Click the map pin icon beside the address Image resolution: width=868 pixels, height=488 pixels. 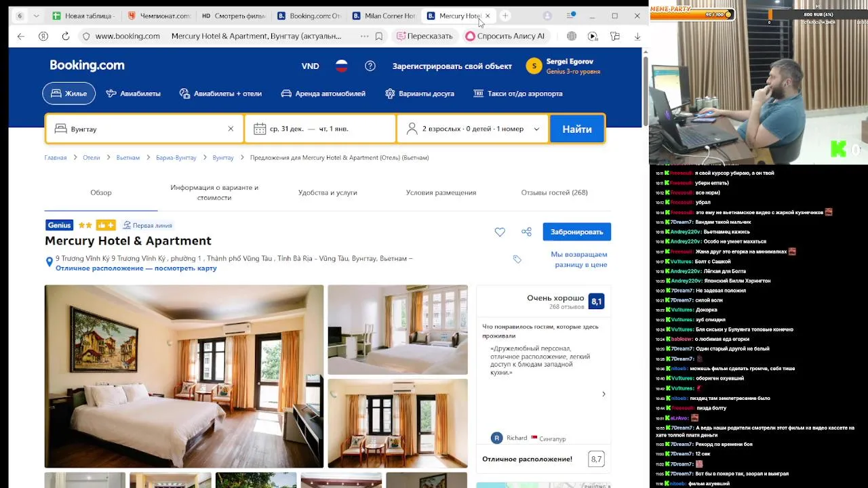click(49, 262)
